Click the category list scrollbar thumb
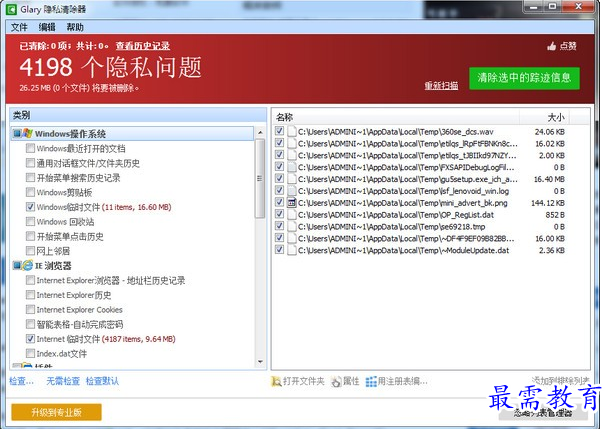The width and height of the screenshot is (610, 429). (x=260, y=179)
